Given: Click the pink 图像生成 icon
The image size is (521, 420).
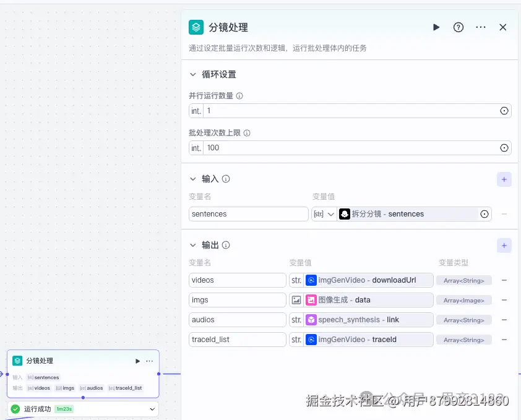Looking at the screenshot, I should coord(311,300).
